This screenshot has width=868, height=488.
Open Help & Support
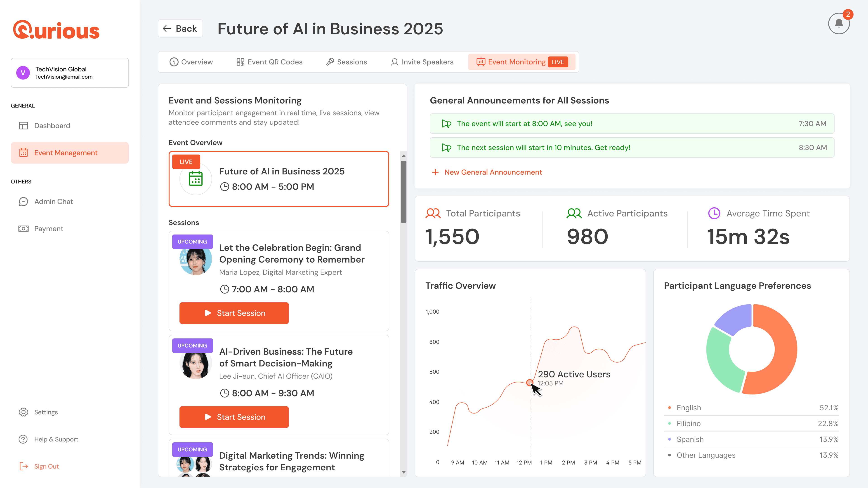70,439
